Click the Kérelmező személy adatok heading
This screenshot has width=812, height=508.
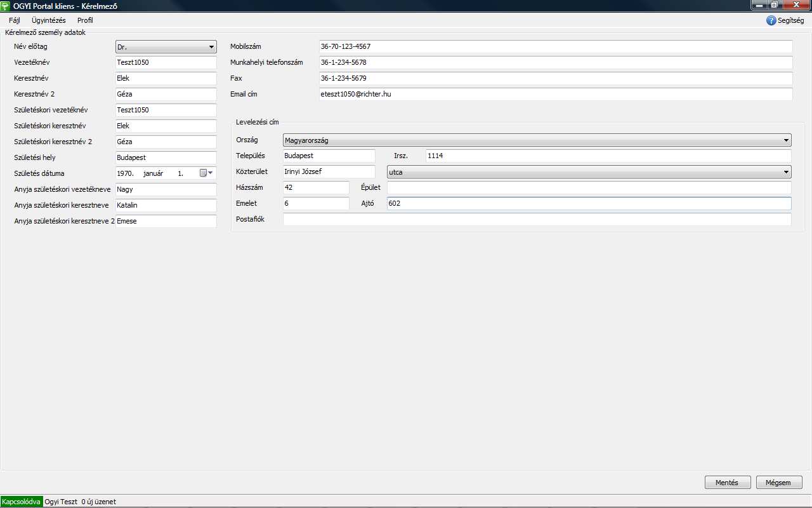[45, 31]
